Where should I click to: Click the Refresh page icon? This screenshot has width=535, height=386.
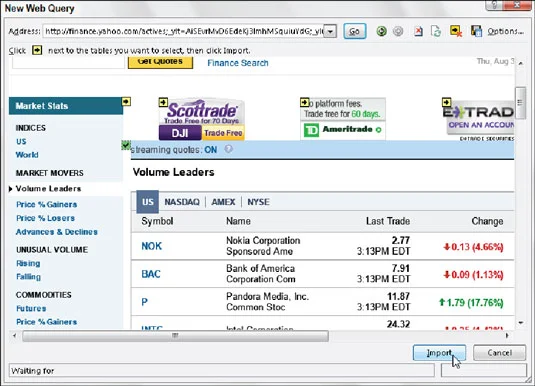[436, 31]
